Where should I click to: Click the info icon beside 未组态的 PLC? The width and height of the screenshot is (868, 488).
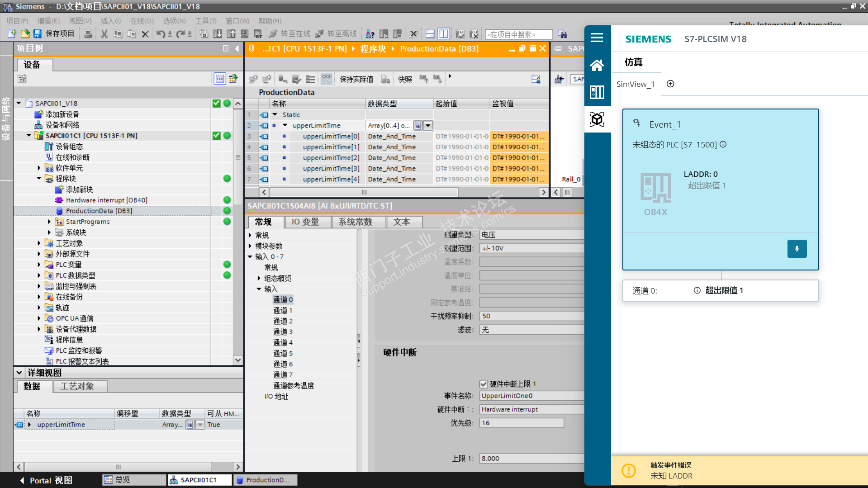click(723, 144)
